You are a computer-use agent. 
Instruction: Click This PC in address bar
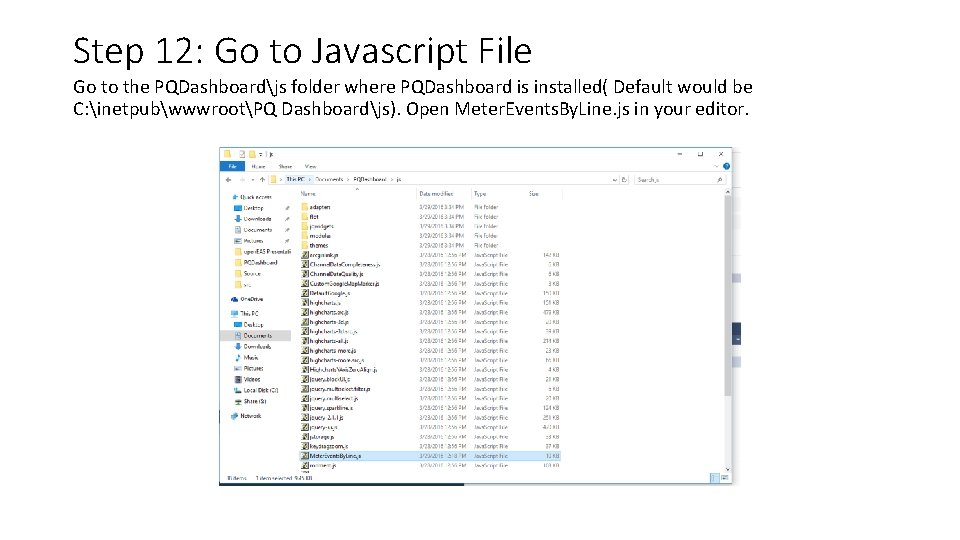tap(295, 179)
